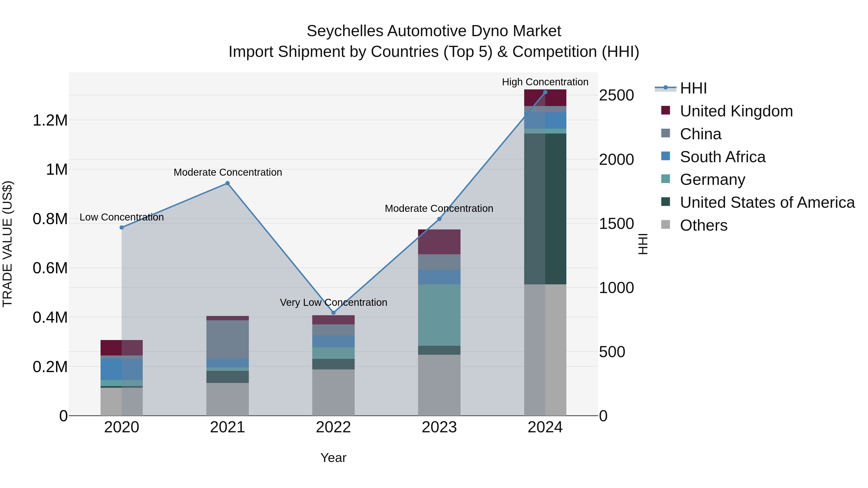Click the 'Low Concentration' annotation
Screen dimensions: 868x488
[122, 217]
